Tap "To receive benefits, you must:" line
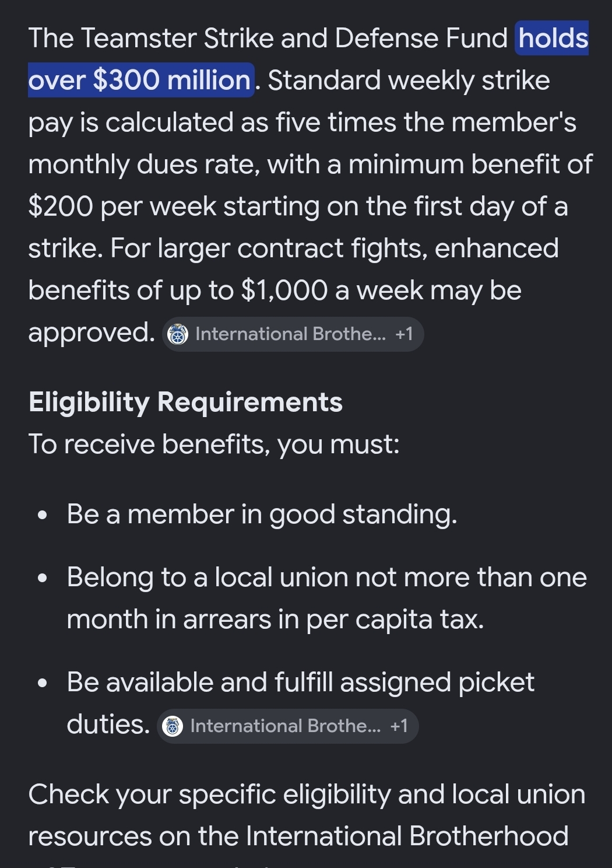This screenshot has width=612, height=868. click(x=214, y=444)
